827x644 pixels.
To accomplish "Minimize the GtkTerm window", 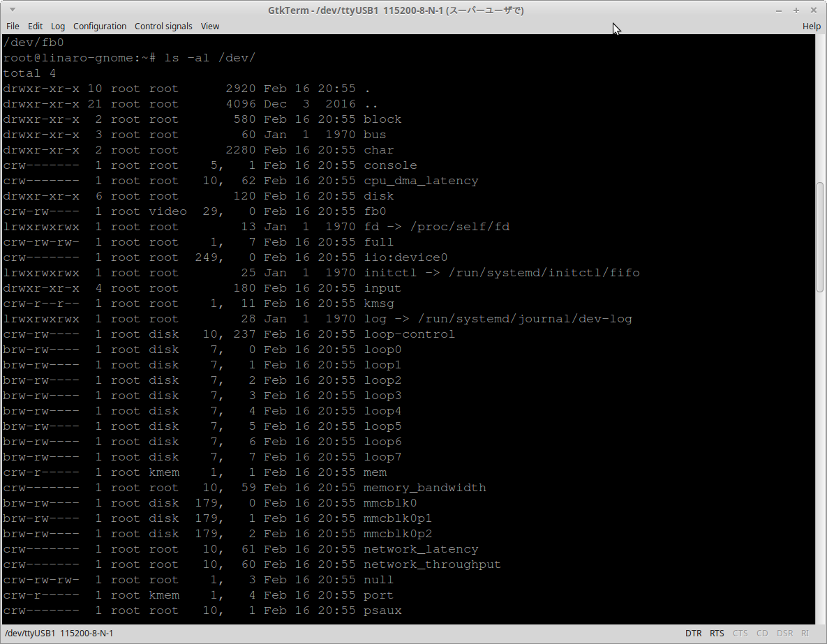I will [779, 10].
